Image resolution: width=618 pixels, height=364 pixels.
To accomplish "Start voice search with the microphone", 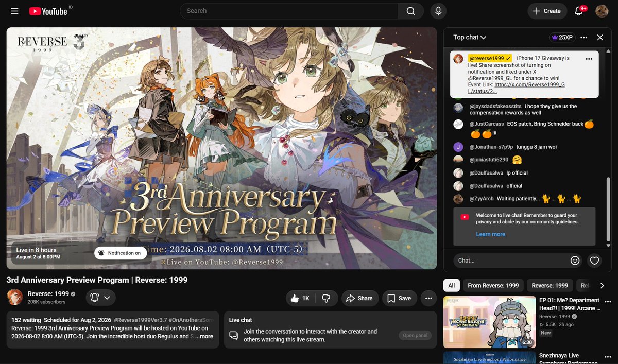I will pyautogui.click(x=438, y=11).
